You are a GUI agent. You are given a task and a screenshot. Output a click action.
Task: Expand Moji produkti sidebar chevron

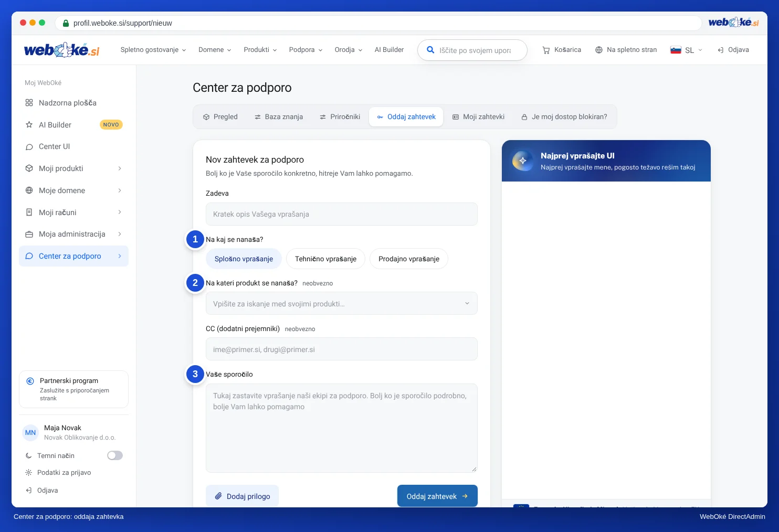point(120,168)
